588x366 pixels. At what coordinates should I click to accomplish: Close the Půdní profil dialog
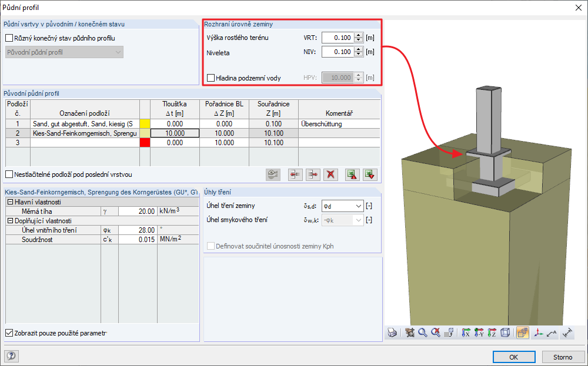(x=578, y=8)
